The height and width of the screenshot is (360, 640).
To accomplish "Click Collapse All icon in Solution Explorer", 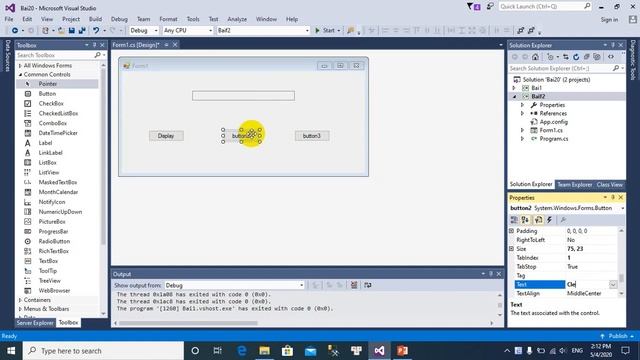I will tap(587, 57).
